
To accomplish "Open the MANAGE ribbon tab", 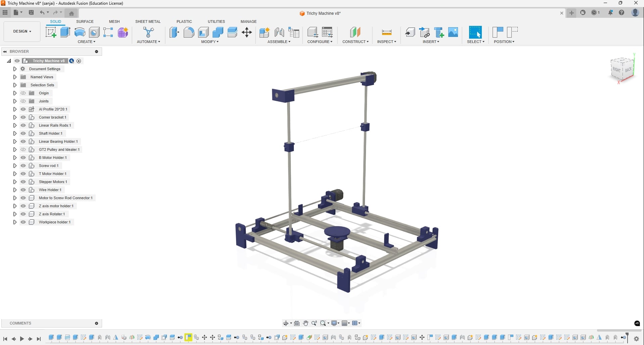I will [248, 21].
